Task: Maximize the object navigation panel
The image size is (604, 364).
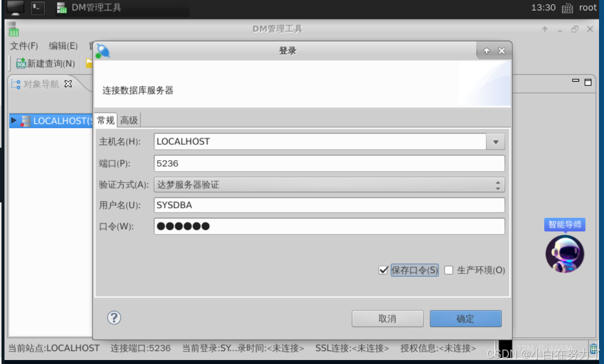Action: tap(588, 82)
